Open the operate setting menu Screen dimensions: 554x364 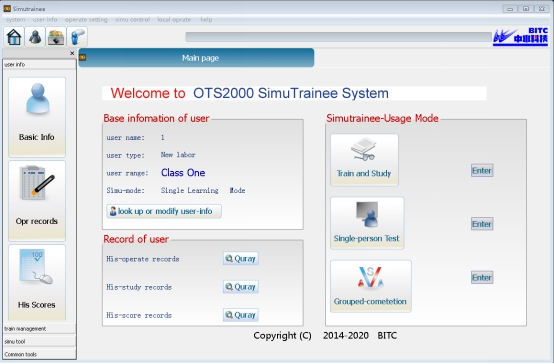click(x=86, y=20)
